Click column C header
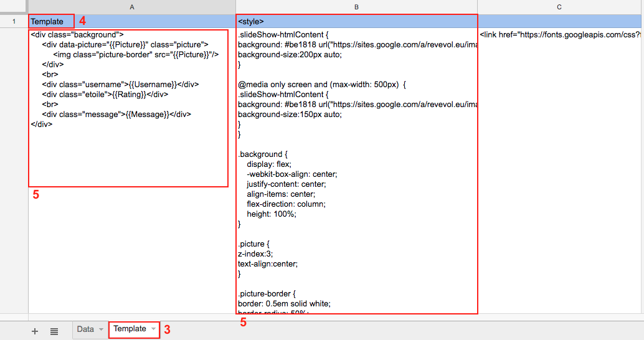 559,7
